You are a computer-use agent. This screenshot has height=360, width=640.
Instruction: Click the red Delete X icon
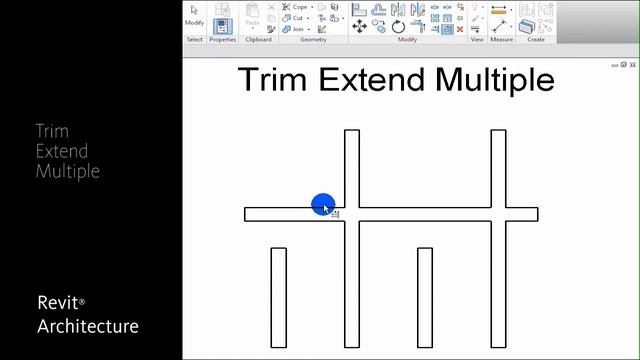click(460, 29)
